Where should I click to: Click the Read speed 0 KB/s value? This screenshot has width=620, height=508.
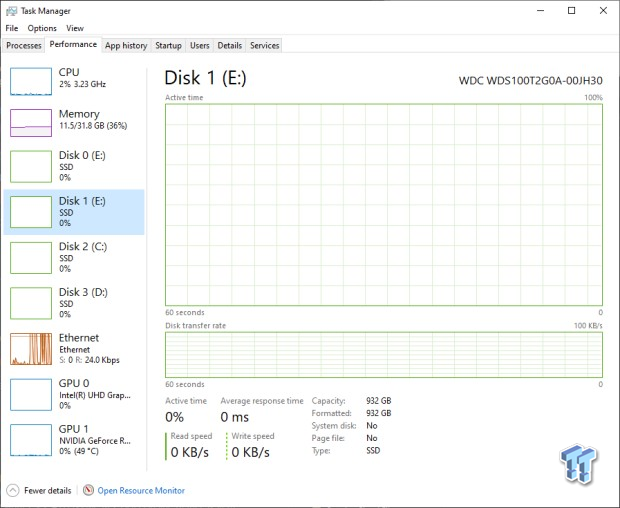tap(189, 452)
